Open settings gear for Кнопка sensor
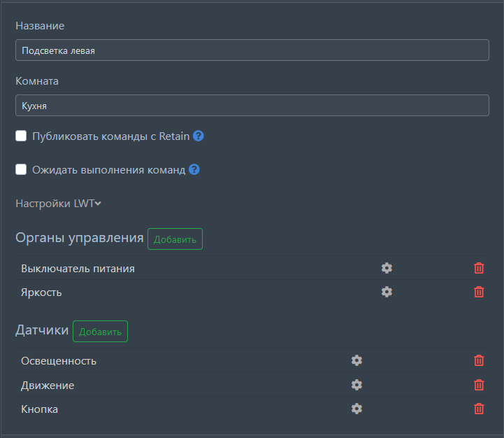 tap(357, 409)
